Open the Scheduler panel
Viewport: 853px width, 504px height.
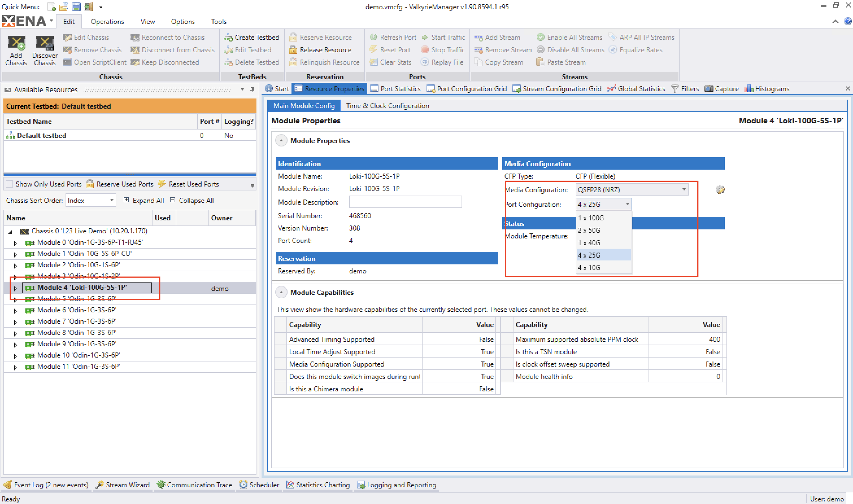(259, 485)
